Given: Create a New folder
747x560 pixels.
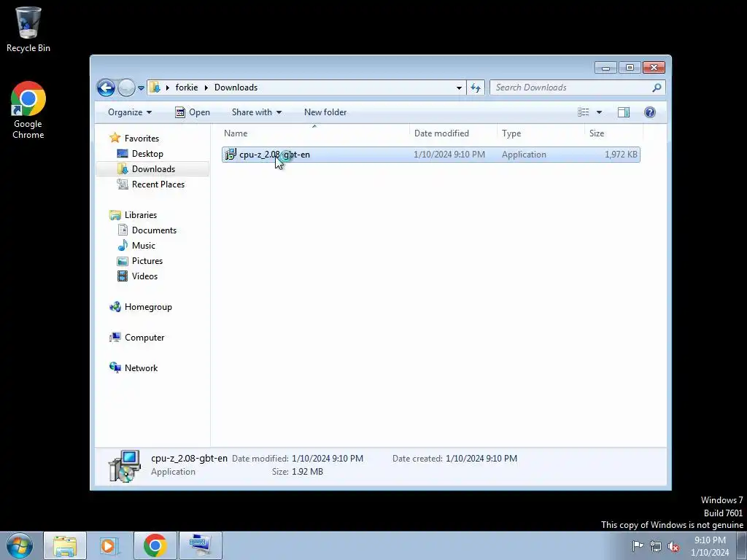Looking at the screenshot, I should pyautogui.click(x=325, y=112).
